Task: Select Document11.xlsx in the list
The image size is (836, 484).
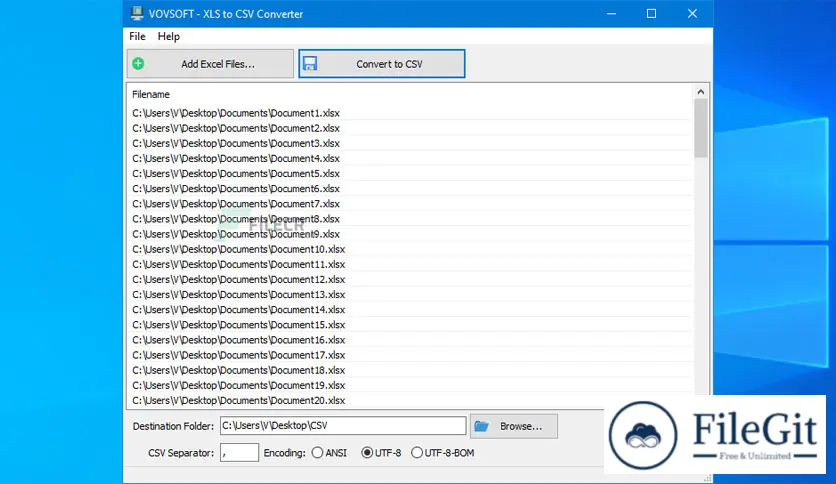Action: 238,264
